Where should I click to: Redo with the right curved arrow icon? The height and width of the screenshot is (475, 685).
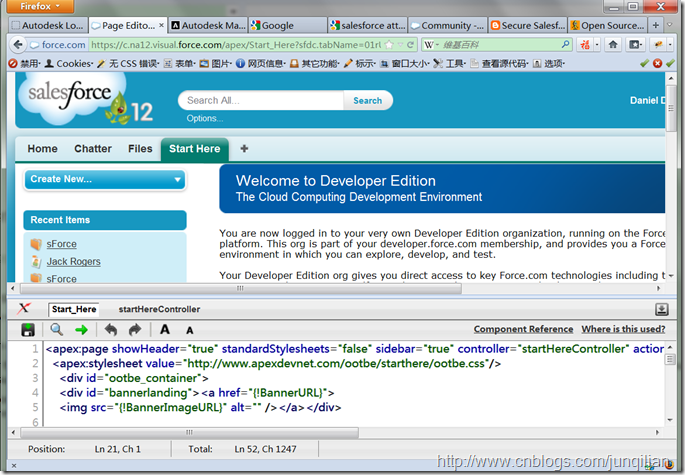tap(135, 329)
